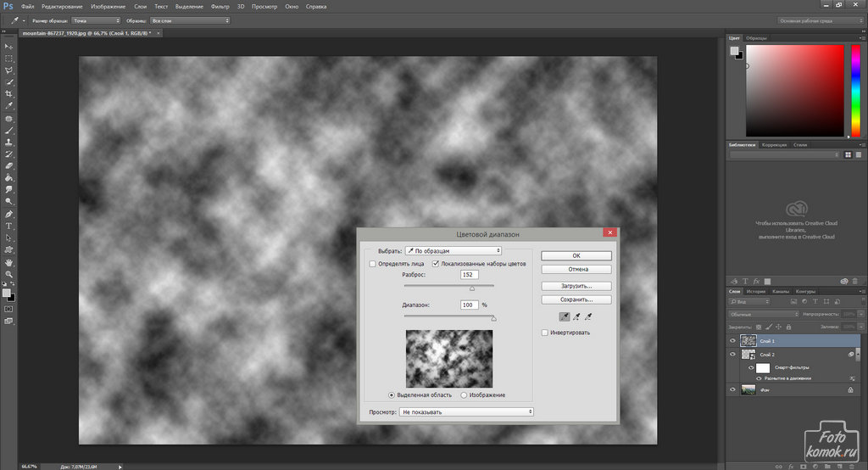Select the Horizontal Type tool
868x470 pixels.
point(8,227)
